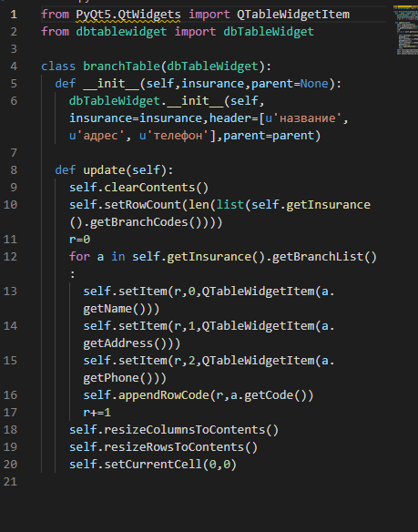
Task: Click the getBranchCodes call
Action: pyautogui.click(x=138, y=222)
